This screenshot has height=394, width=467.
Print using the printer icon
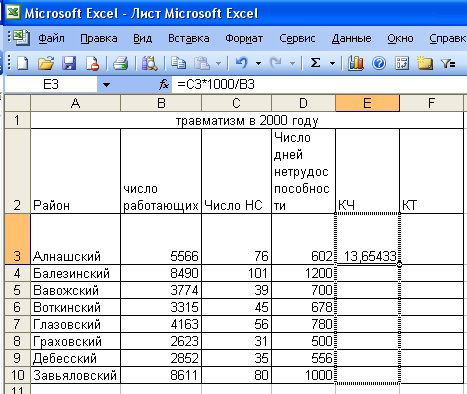[121, 63]
